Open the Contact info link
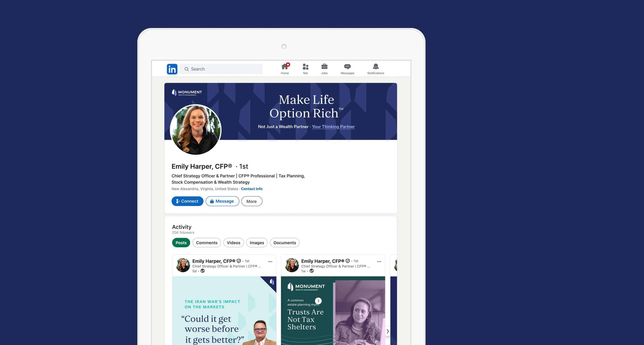 pos(252,189)
